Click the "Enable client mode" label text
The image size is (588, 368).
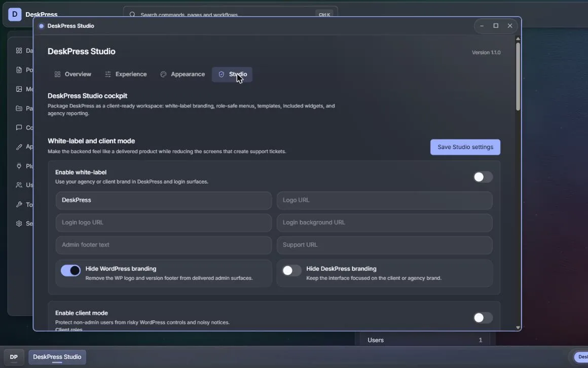[82, 313]
